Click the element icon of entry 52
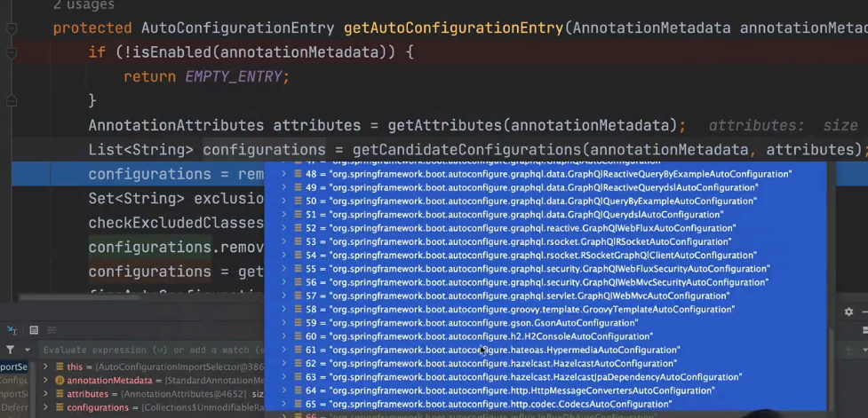Screen dimensions: 868x418 click(x=298, y=228)
